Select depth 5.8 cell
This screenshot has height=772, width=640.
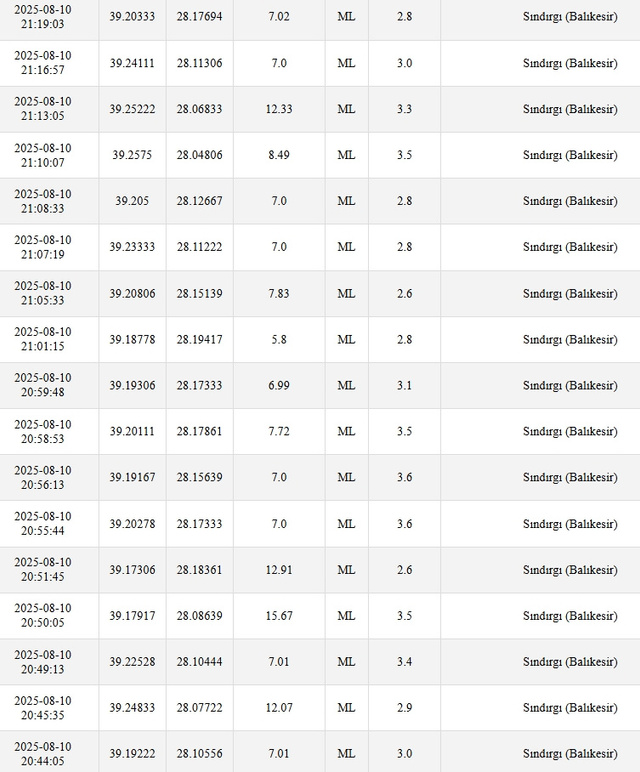pyautogui.click(x=279, y=340)
